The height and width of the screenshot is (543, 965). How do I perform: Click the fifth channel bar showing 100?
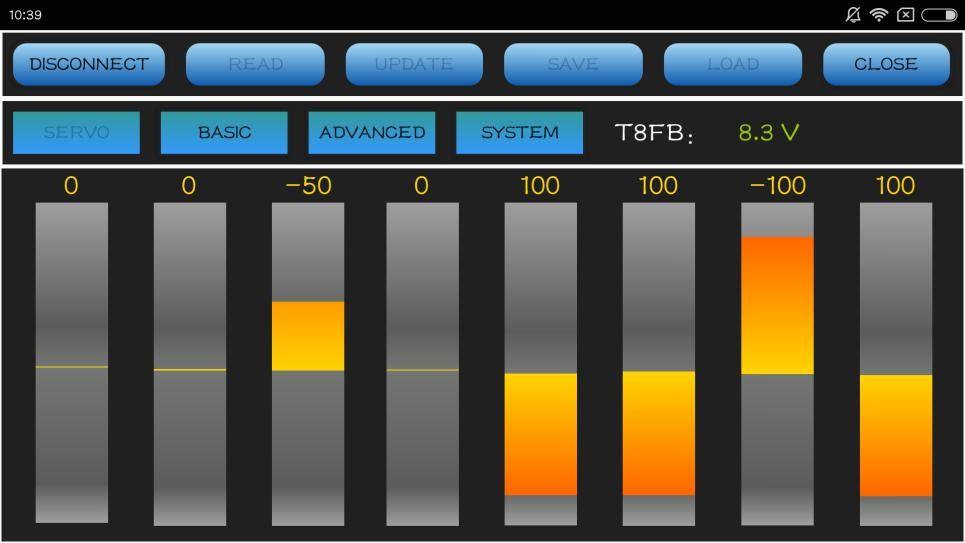(x=540, y=363)
